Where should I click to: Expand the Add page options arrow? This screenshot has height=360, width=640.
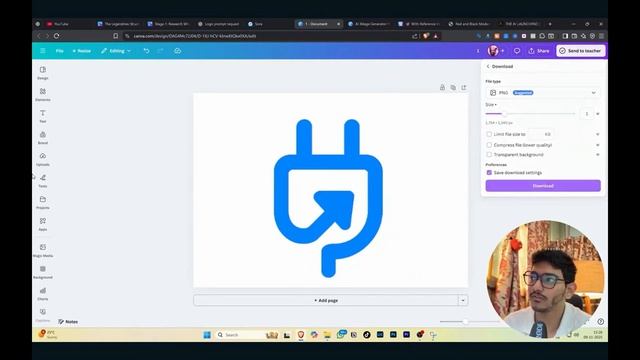coord(463,300)
